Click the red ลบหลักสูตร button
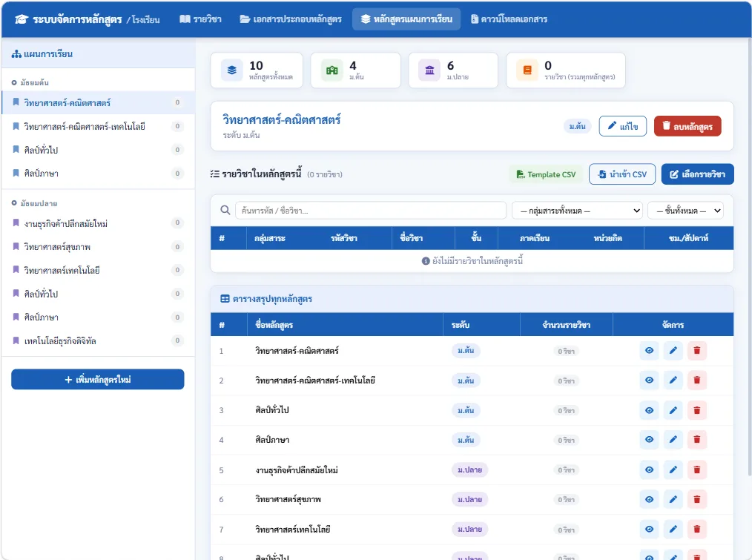 tap(687, 126)
